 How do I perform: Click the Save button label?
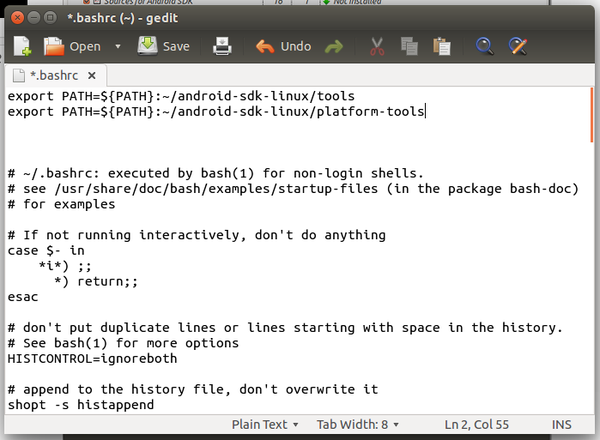(x=176, y=47)
